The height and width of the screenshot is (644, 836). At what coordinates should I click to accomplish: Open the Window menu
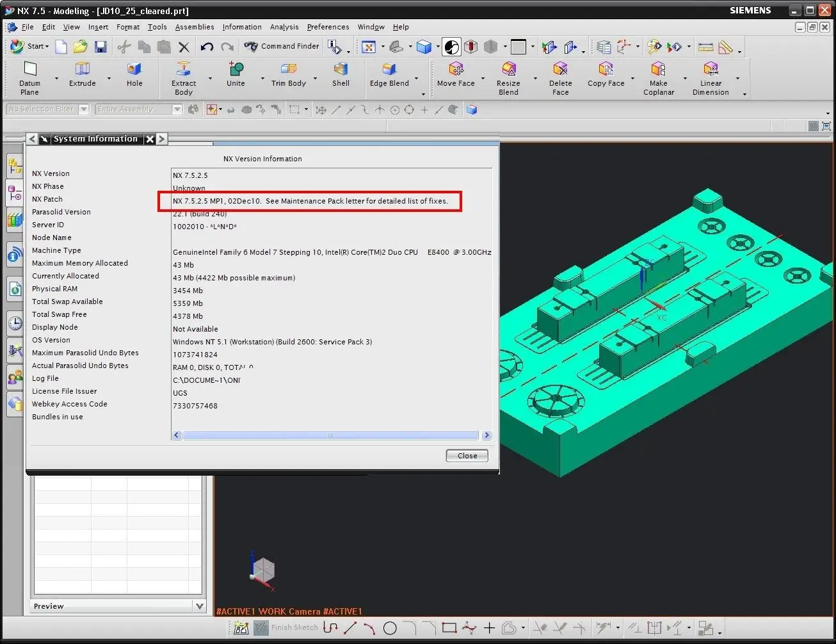click(x=371, y=27)
